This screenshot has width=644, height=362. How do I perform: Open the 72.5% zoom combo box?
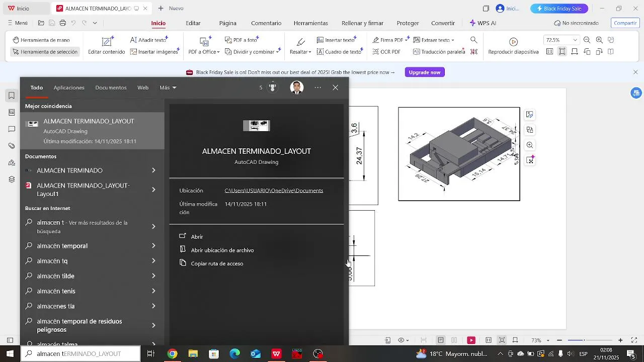click(x=561, y=40)
